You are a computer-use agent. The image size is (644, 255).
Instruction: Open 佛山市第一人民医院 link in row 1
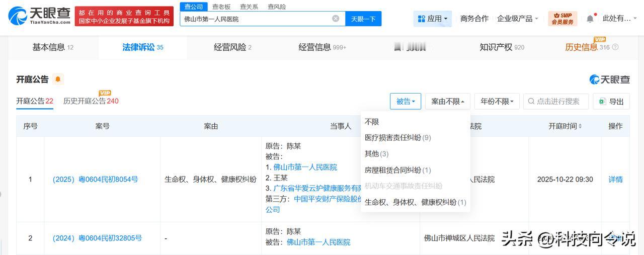pyautogui.click(x=305, y=167)
